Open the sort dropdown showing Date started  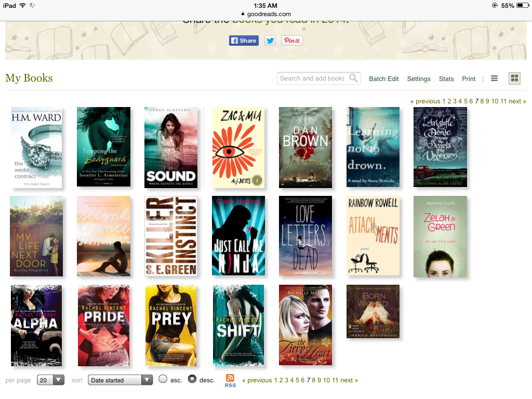tap(120, 380)
